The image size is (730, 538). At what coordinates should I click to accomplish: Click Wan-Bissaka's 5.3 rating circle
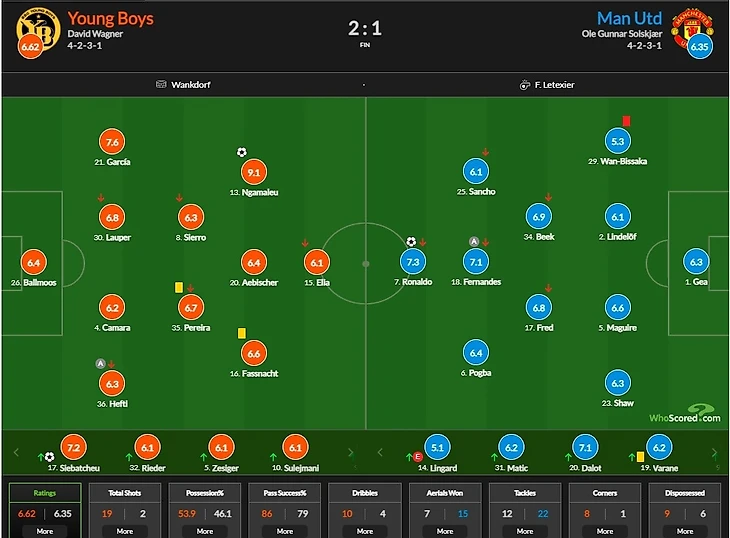[x=617, y=141]
